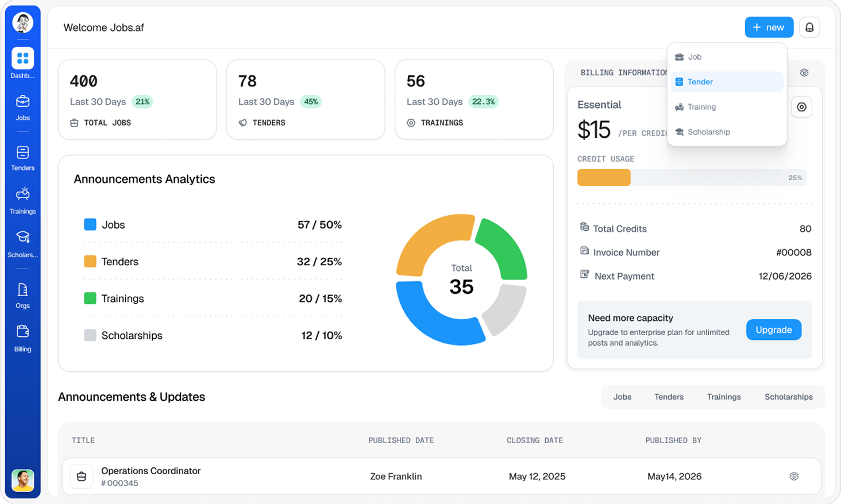Open Scholarships in the sidebar

22,245
